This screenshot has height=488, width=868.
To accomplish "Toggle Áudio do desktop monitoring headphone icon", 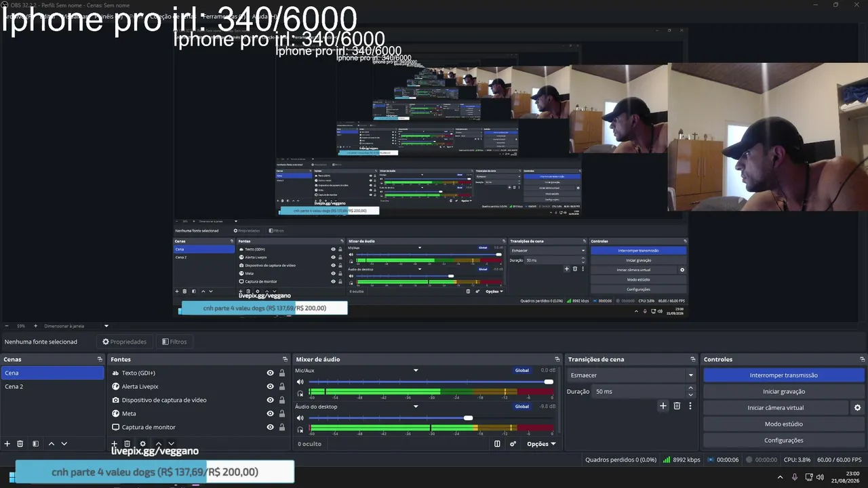I will [x=300, y=429].
